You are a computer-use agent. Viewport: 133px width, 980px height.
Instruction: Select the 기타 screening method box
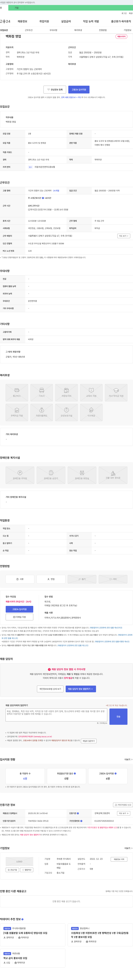(113, 579)
